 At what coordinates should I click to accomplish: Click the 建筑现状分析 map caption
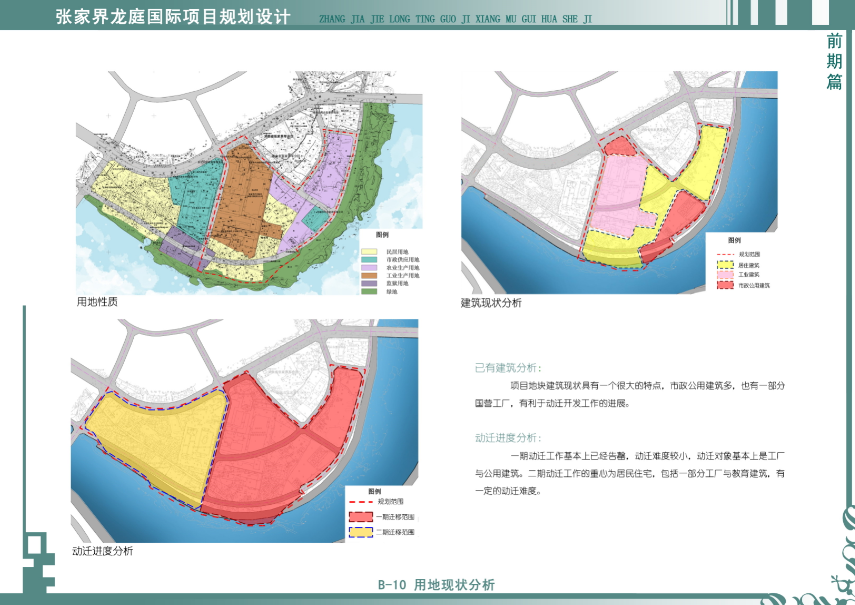491,302
